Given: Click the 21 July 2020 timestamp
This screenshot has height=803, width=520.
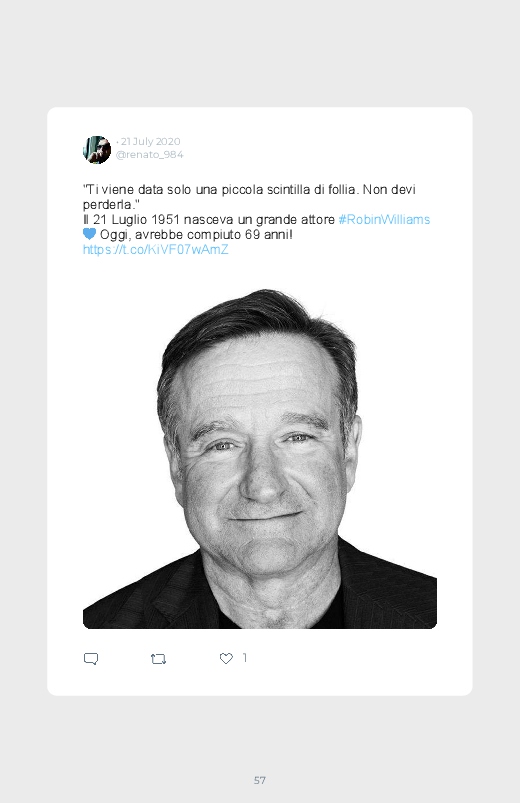Looking at the screenshot, I should (x=151, y=141).
